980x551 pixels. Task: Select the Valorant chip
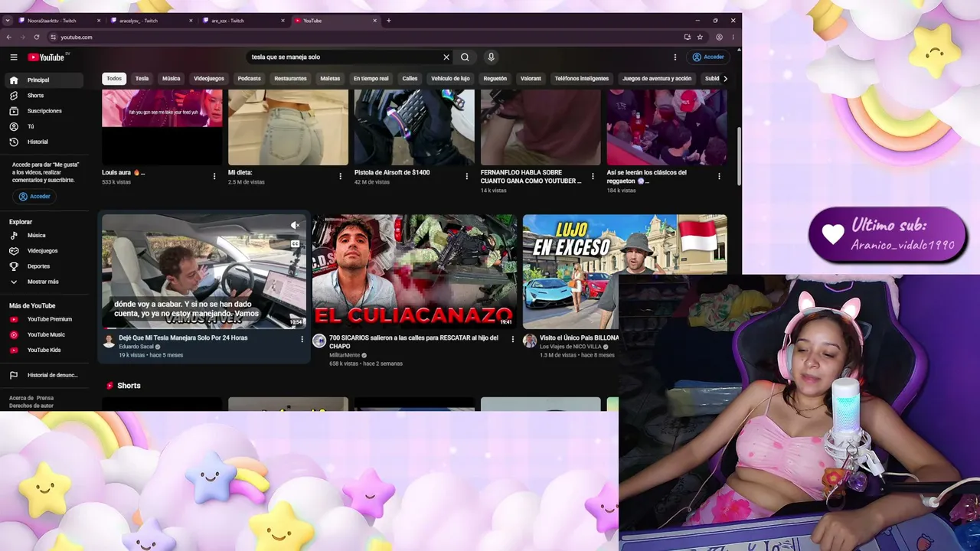click(x=531, y=79)
